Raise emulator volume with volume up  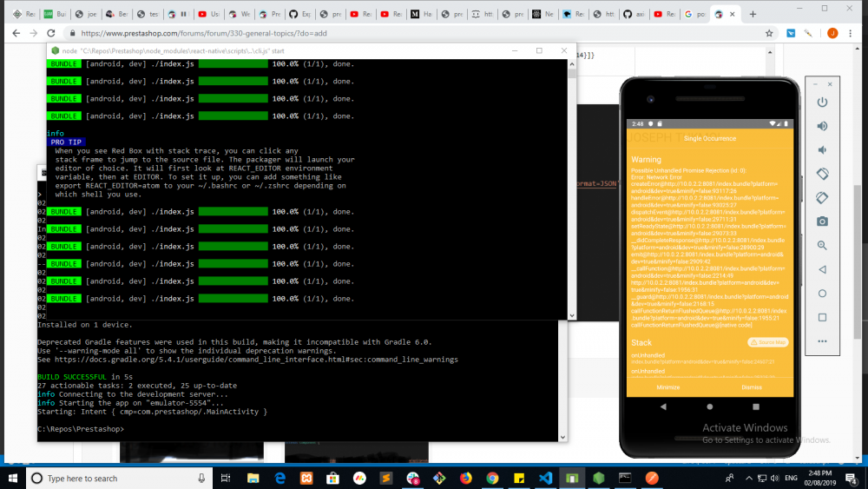pyautogui.click(x=822, y=126)
